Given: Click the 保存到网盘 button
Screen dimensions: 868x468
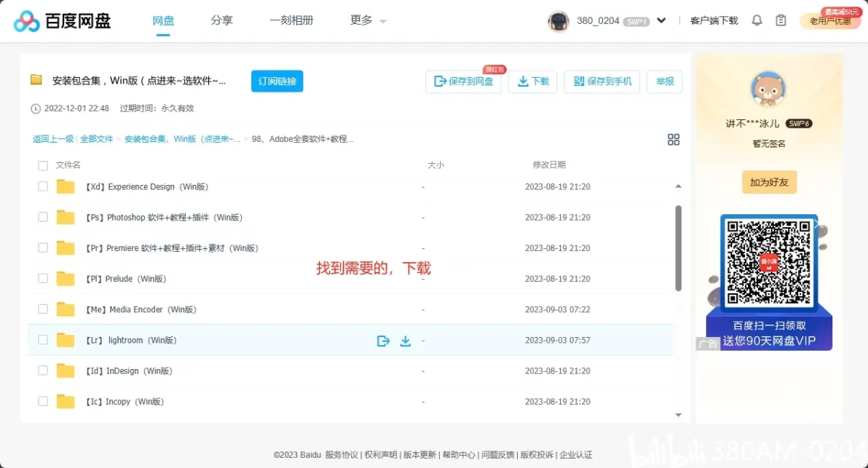Looking at the screenshot, I should pos(463,82).
